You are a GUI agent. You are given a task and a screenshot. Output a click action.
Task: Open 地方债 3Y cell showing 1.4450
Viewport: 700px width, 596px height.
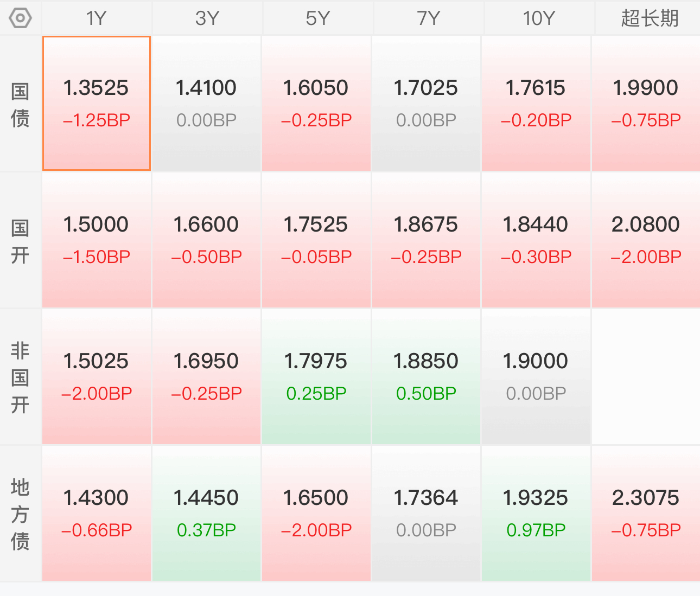[207, 514]
